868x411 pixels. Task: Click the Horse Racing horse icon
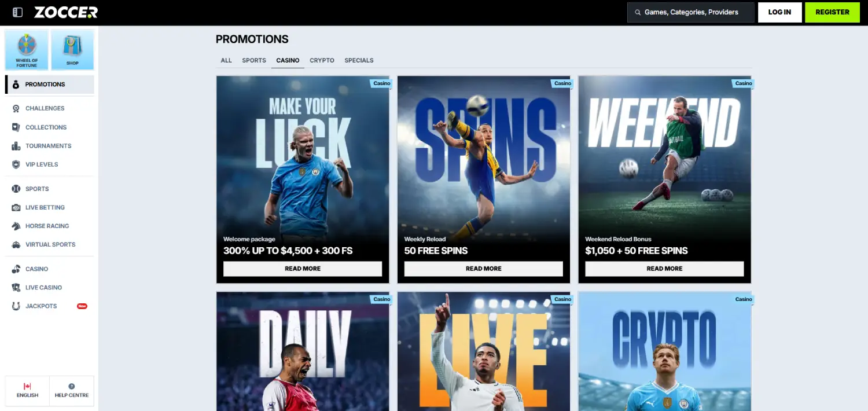point(16,226)
